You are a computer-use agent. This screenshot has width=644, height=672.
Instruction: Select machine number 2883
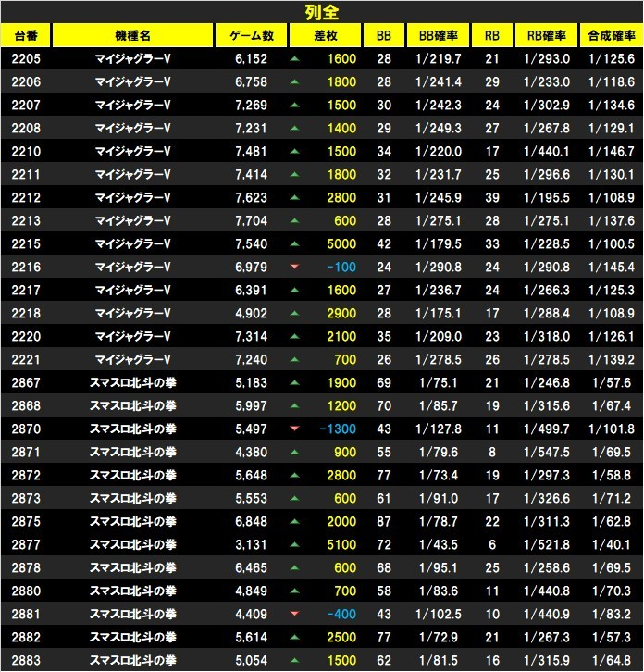(26, 660)
